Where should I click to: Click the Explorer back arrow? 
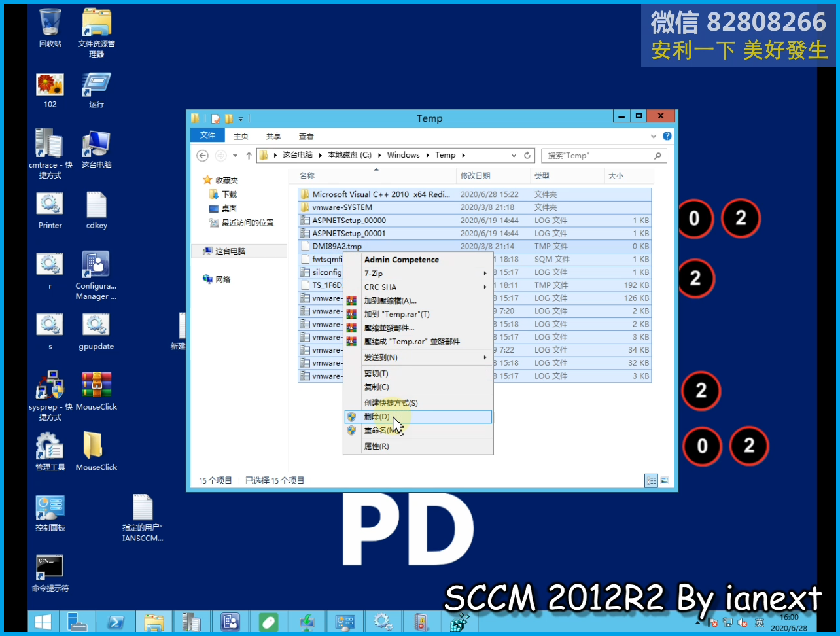pyautogui.click(x=203, y=156)
